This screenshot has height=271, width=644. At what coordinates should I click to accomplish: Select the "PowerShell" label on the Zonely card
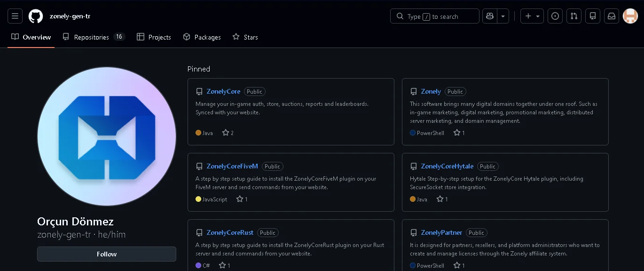point(431,133)
